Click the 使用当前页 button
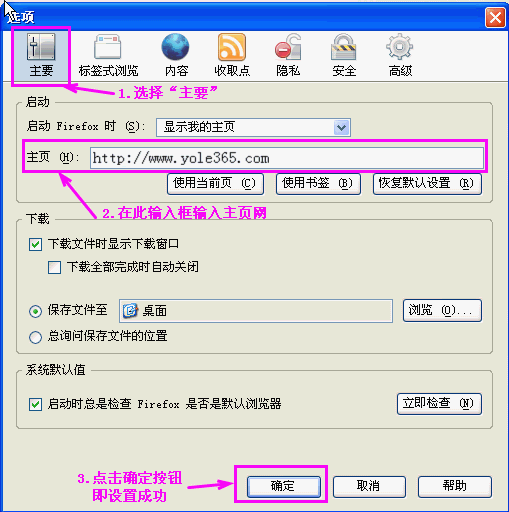Screen dimensions: 509x512 [215, 184]
